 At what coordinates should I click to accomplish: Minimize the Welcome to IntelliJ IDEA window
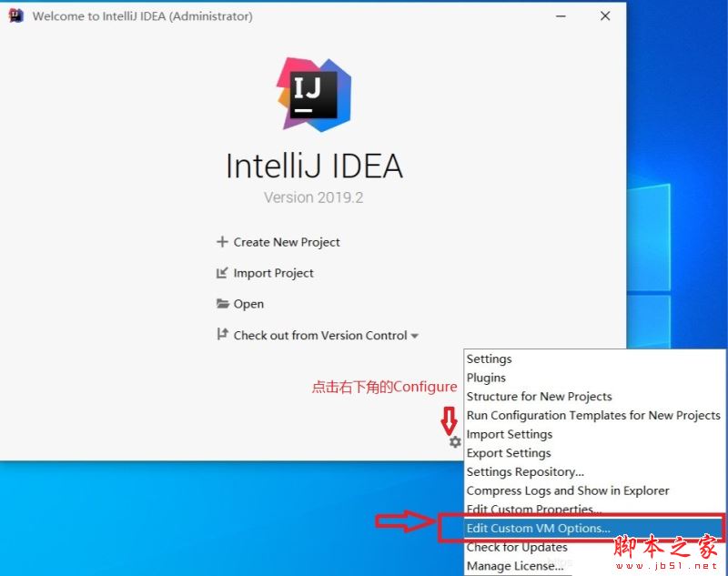(x=561, y=16)
